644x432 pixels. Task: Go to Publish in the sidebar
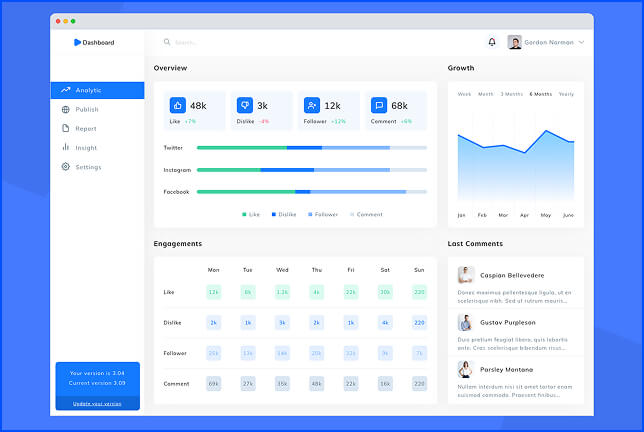coord(87,109)
